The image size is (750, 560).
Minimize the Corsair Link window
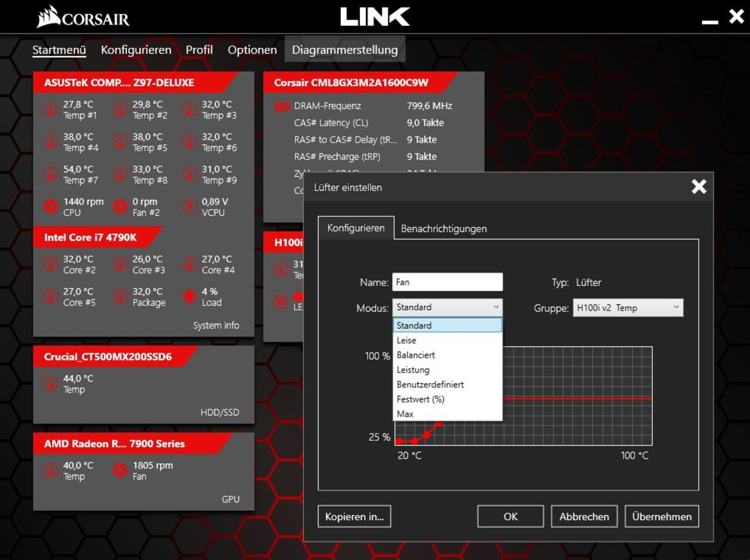coord(710,21)
